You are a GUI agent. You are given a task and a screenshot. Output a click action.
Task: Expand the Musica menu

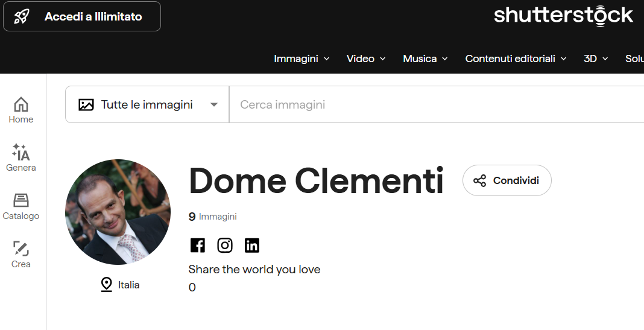coord(425,59)
